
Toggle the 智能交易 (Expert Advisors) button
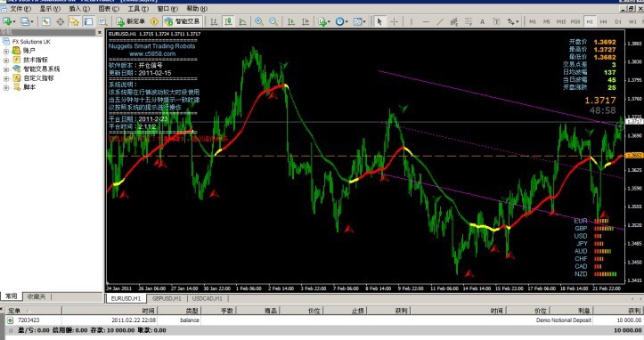pyautogui.click(x=182, y=21)
